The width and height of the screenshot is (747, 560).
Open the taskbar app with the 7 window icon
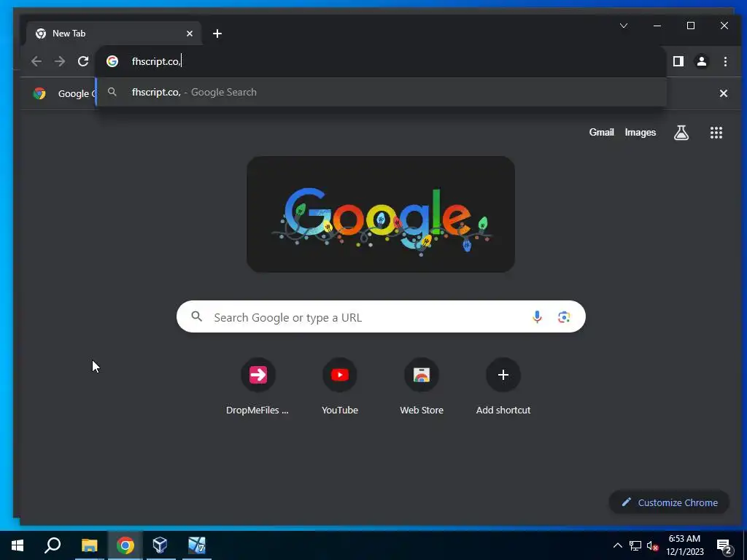(196, 545)
